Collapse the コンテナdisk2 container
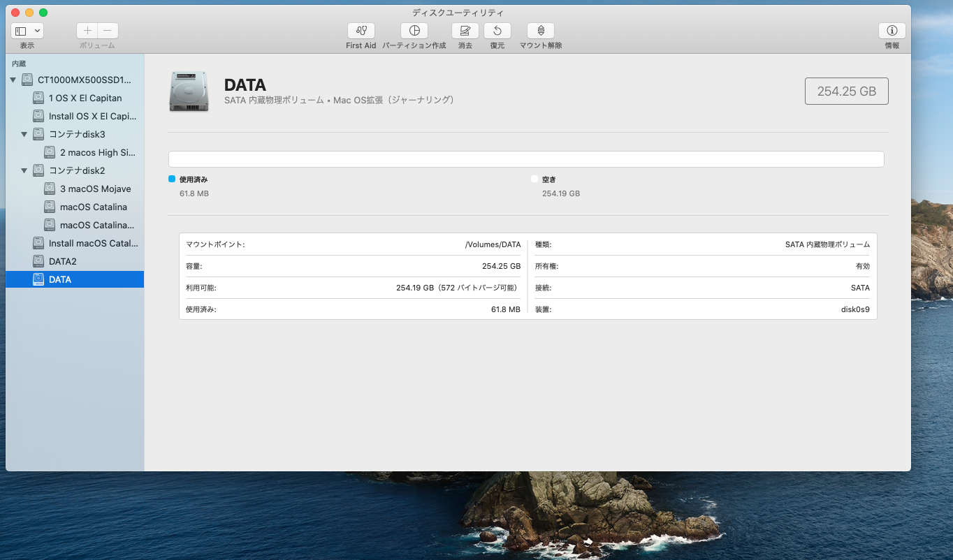The height and width of the screenshot is (560, 953). (x=24, y=170)
